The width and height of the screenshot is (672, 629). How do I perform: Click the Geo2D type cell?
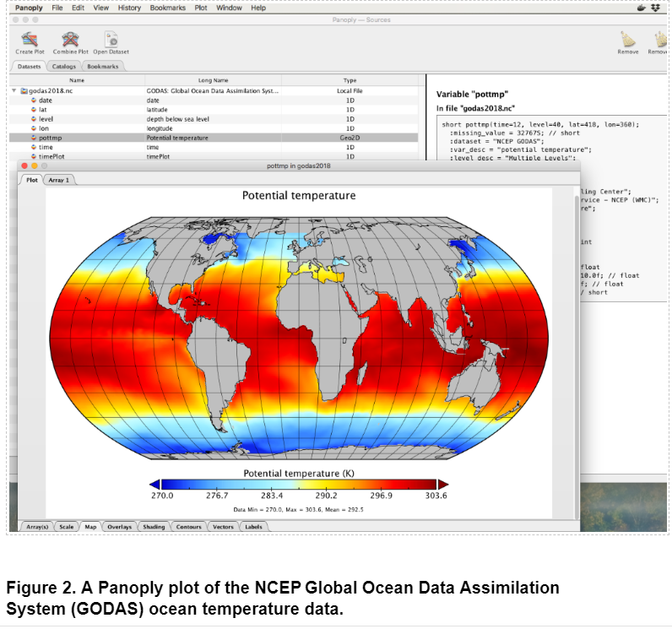350,138
